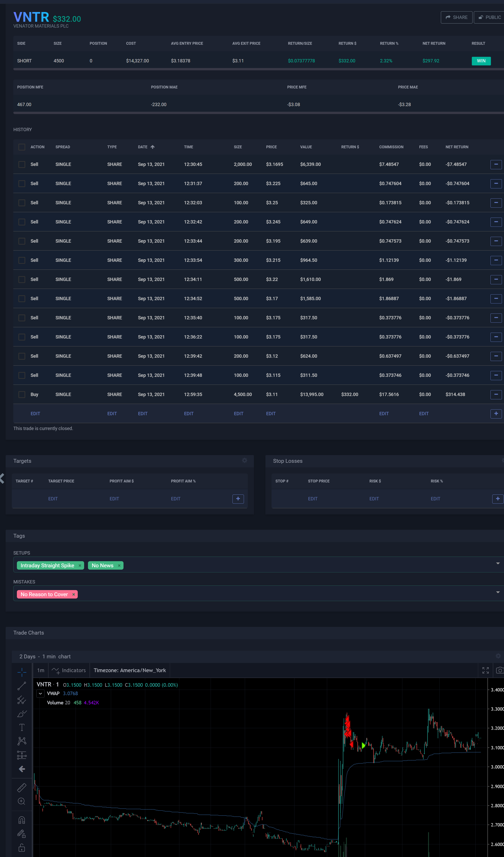Check the Buy row checkbox
This screenshot has height=857, width=504.
pyautogui.click(x=22, y=394)
